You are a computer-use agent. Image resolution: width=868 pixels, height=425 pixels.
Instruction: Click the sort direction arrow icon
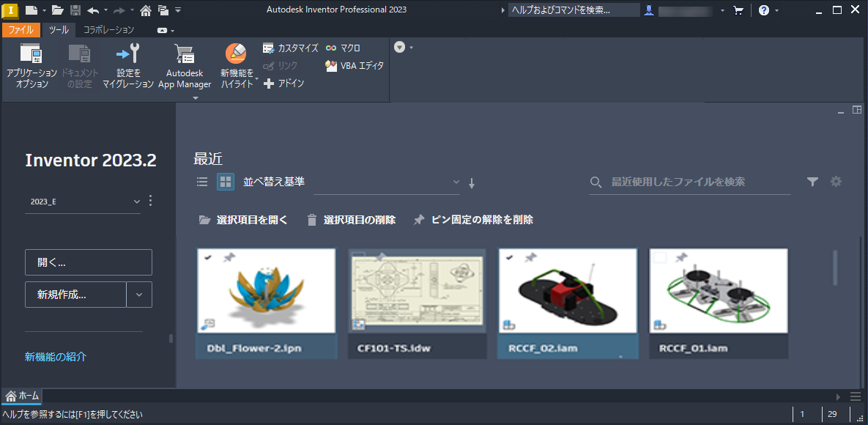pos(472,183)
